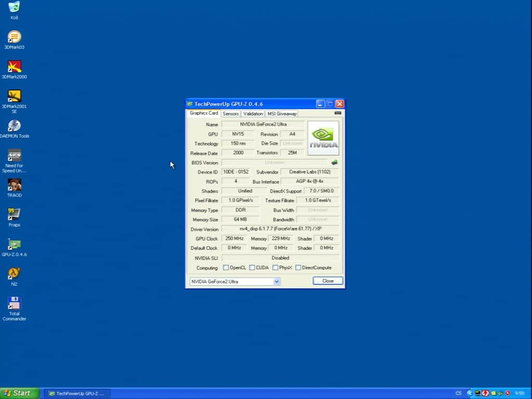Screen dimensions: 532x399
Task: Switch to the Graphics Card tab
Action: 204,113
